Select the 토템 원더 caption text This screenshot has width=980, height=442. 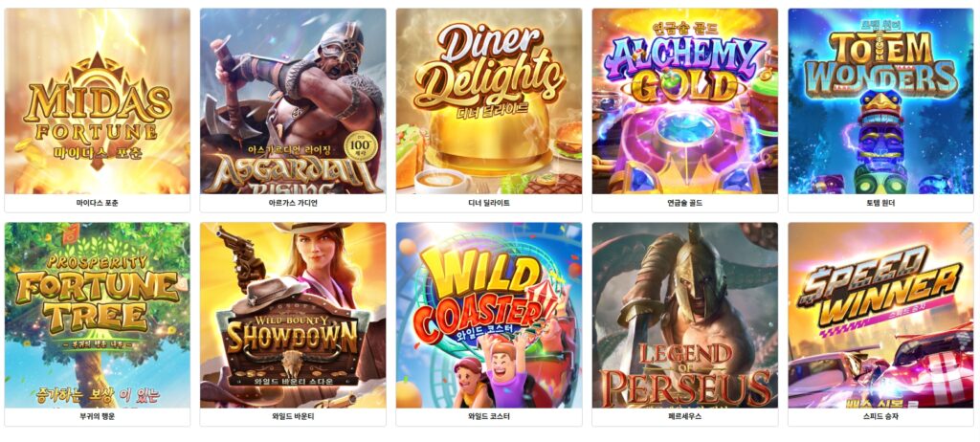pyautogui.click(x=880, y=203)
